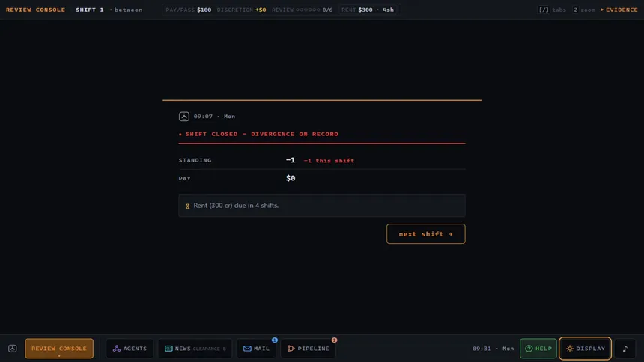Open the Mail tab

[x=256, y=348]
